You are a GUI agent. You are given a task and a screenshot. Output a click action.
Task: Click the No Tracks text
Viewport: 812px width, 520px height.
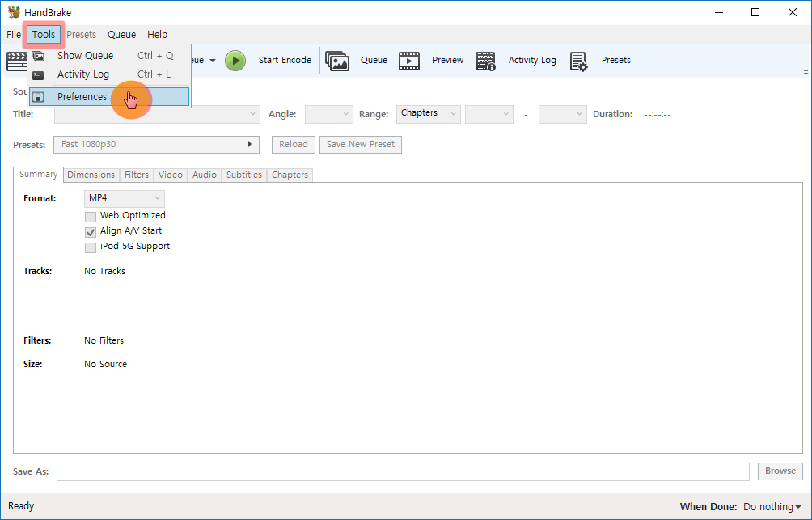[104, 272]
